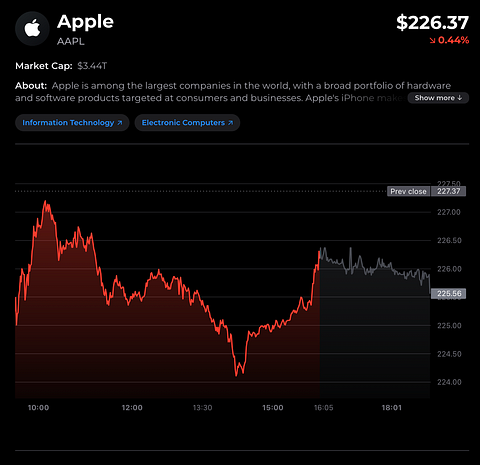Click the Apple logo icon
Viewport: 480px width, 465px height.
(x=32, y=29)
